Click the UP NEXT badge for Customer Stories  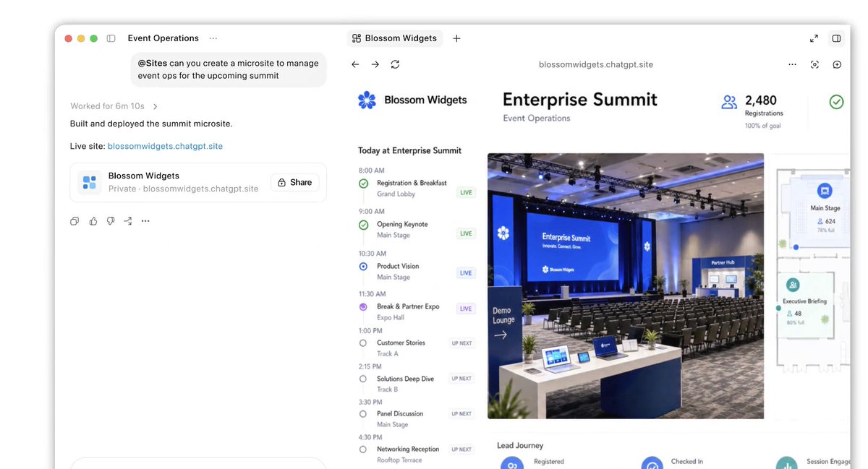461,343
